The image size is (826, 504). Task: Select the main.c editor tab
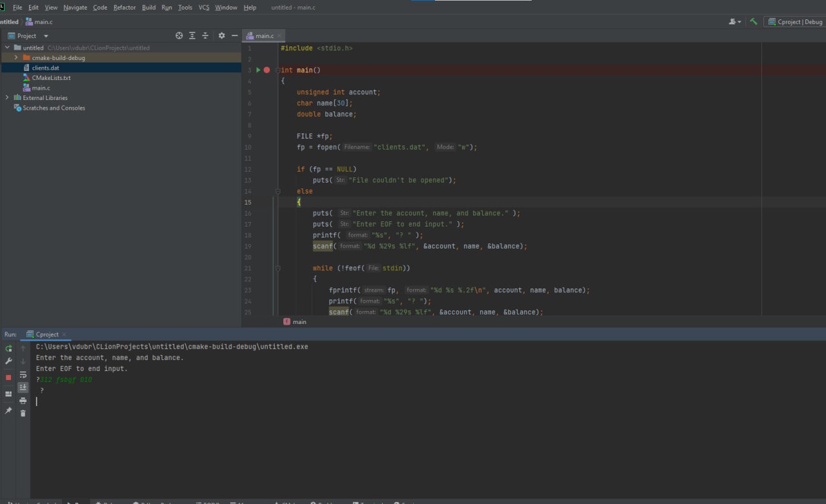pyautogui.click(x=264, y=35)
